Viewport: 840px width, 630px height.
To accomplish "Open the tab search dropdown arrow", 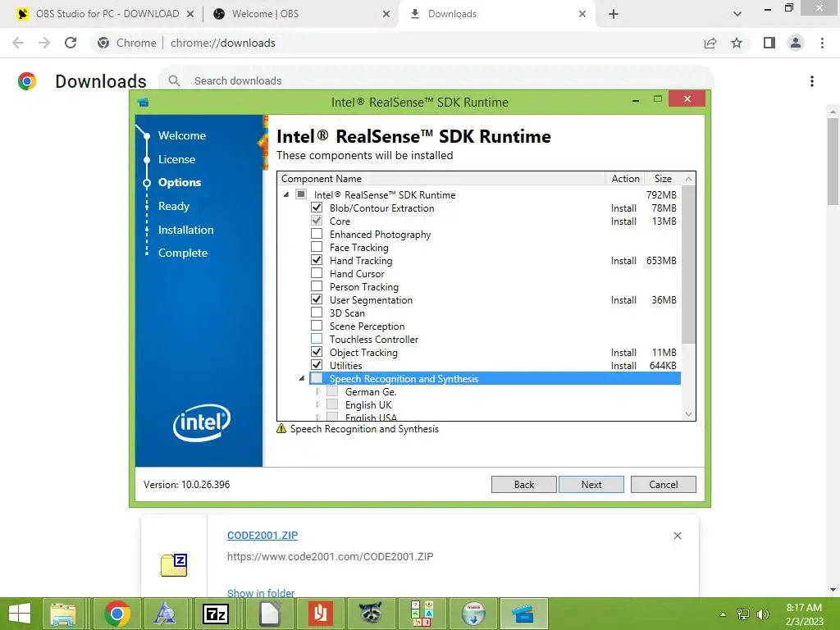I will point(737,14).
